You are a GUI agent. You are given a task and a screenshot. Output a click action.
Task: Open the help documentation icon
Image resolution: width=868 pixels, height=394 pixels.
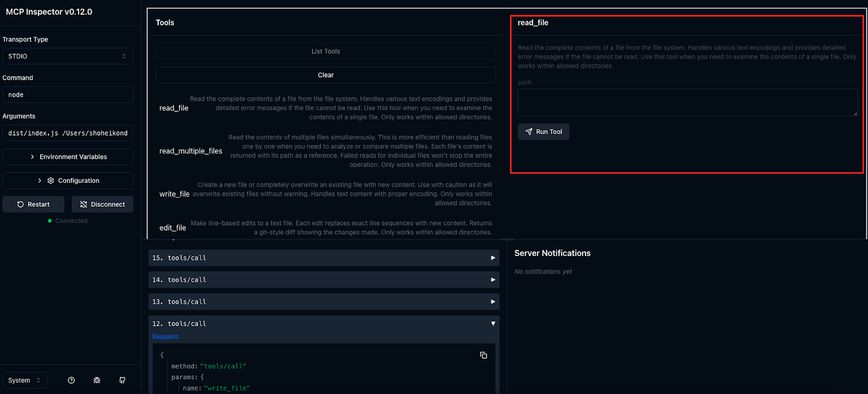[x=71, y=380]
